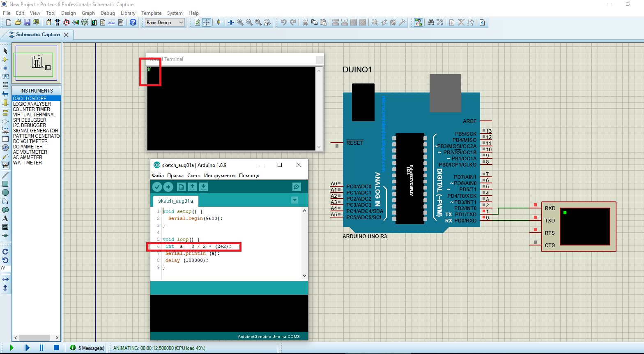The height and width of the screenshot is (354, 644).
Task: Pause the running simulation
Action: pyautogui.click(x=41, y=348)
